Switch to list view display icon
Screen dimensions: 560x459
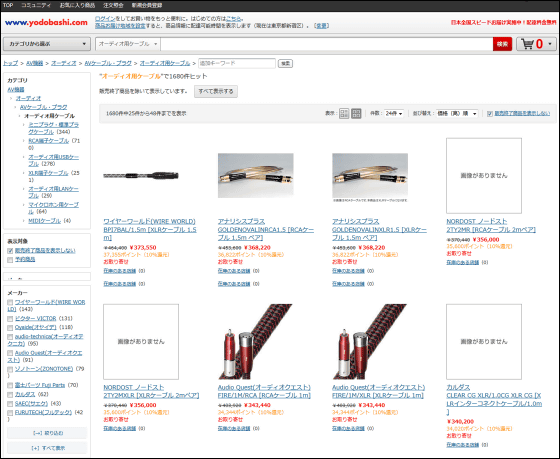[x=344, y=114]
